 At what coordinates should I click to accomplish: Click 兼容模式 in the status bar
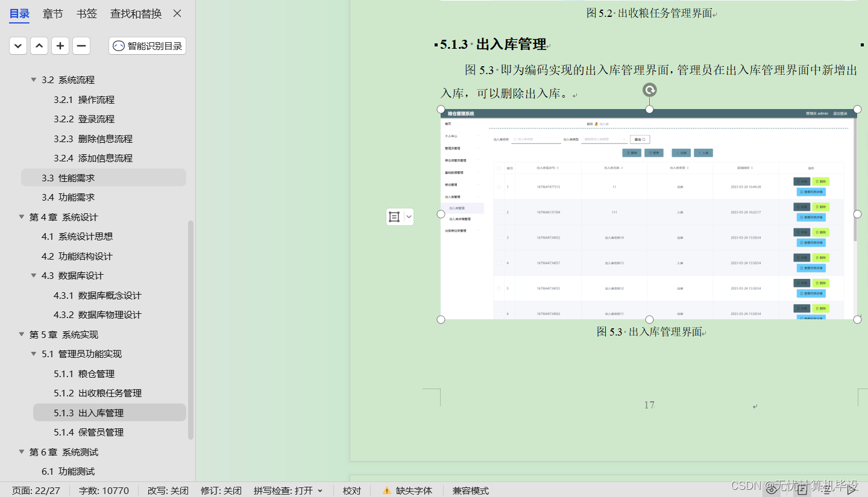pos(470,490)
